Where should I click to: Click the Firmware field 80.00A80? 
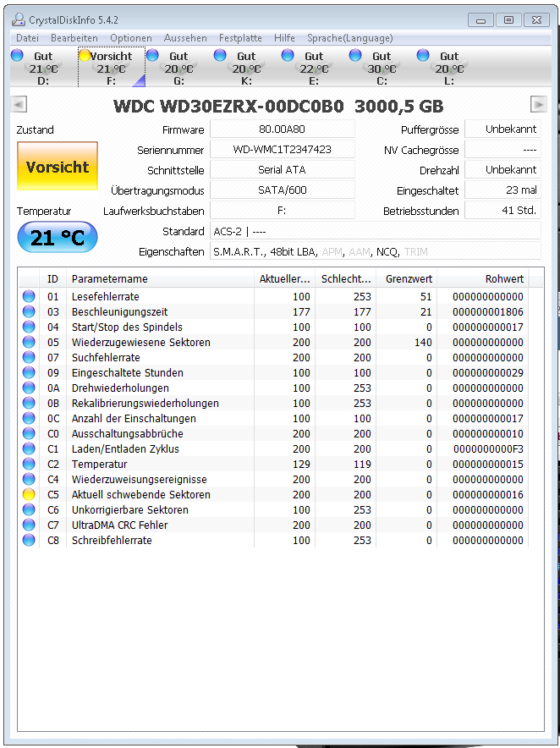tap(283, 129)
